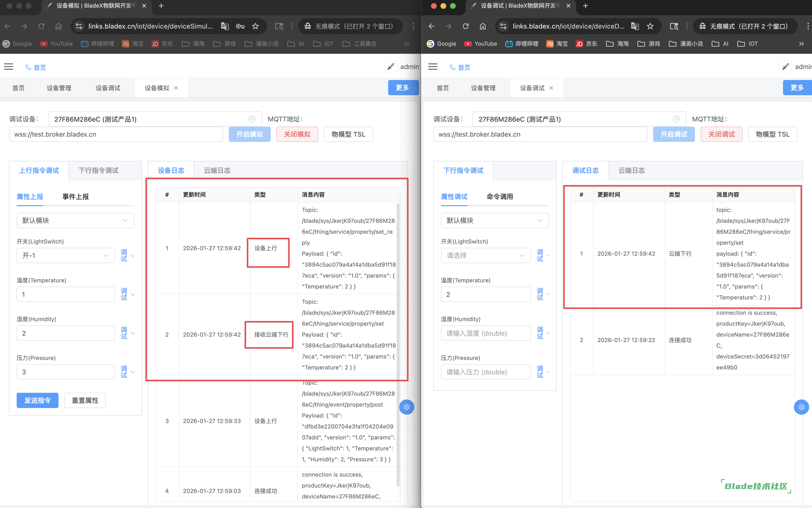Click the red 关闭调试 button
Viewport: 812px width, 508px height.
(721, 134)
